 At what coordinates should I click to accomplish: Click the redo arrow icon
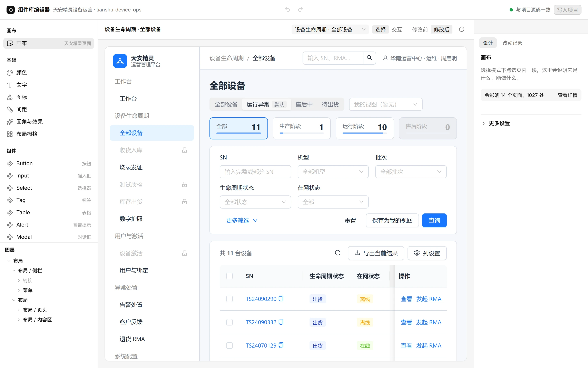301,9
